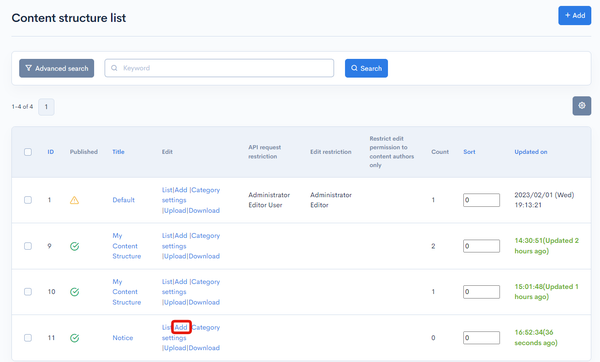
Task: Sort table by the ID column header
Action: click(51, 152)
